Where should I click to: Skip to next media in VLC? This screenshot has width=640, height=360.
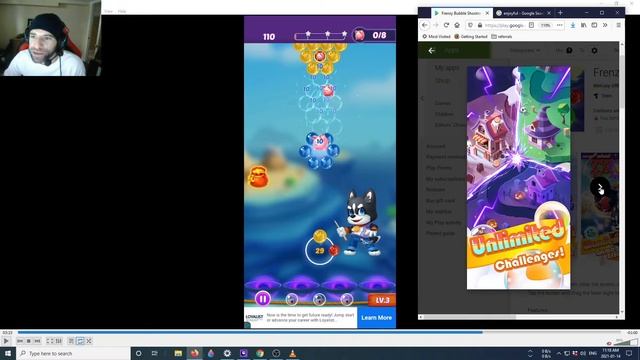37,341
